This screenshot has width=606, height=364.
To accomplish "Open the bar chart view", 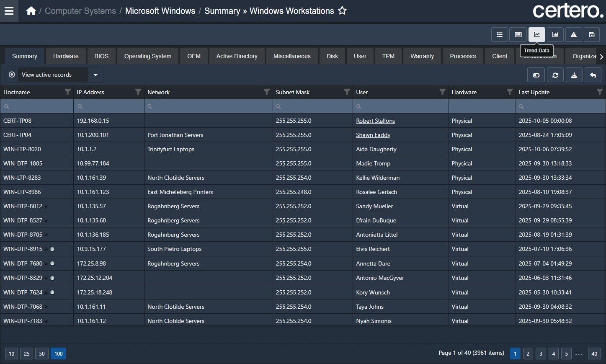I will point(555,35).
